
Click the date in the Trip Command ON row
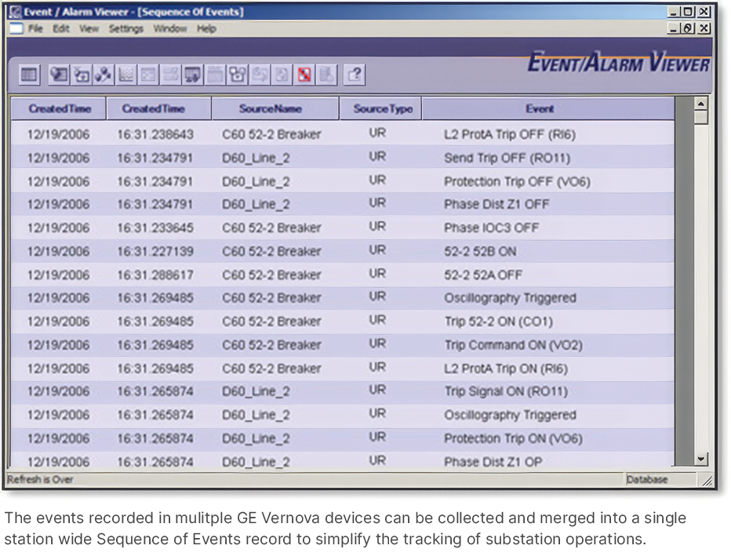58,345
